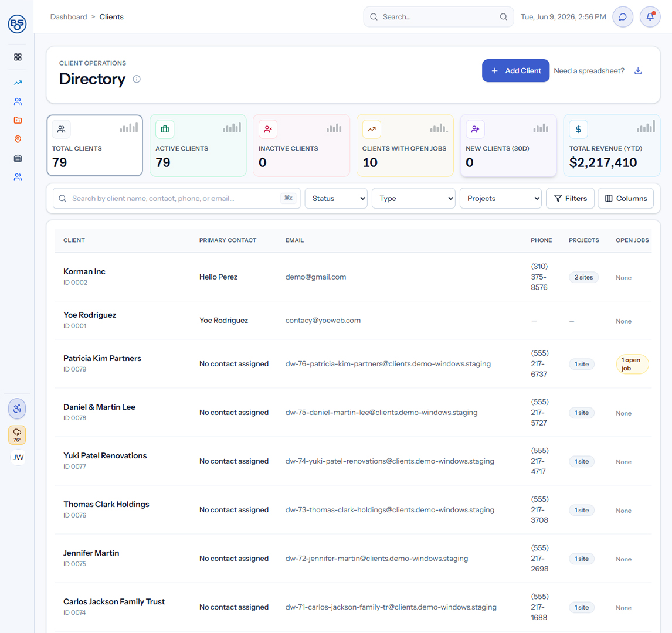The image size is (672, 633).
Task: Open the Type filter dropdown
Action: click(x=413, y=198)
